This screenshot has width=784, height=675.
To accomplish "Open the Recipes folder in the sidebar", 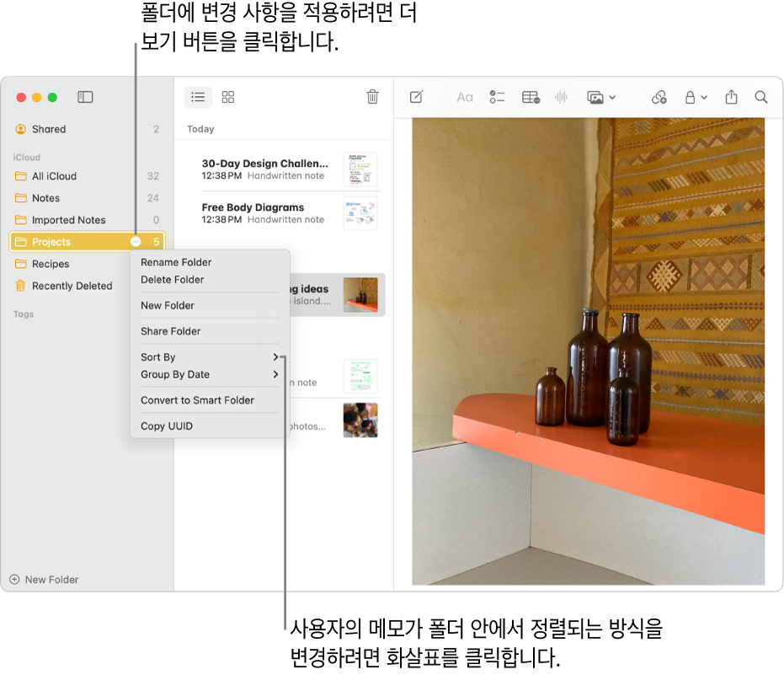I will click(51, 264).
